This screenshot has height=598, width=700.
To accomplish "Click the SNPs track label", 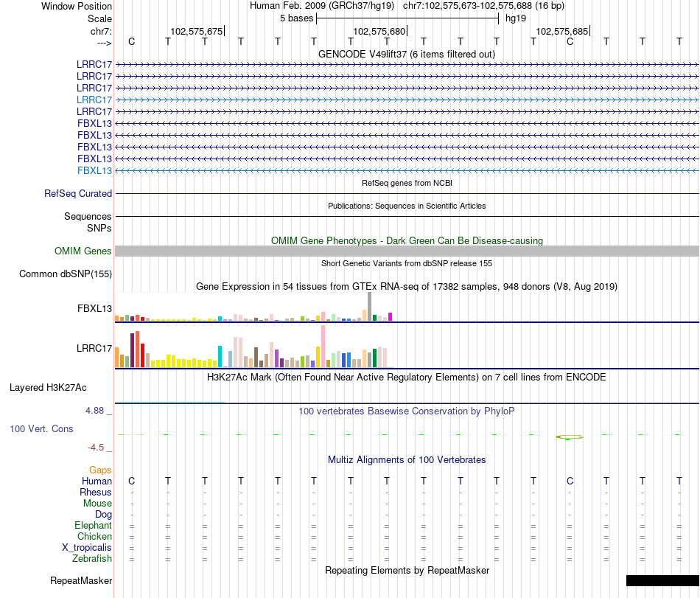I will pos(99,228).
